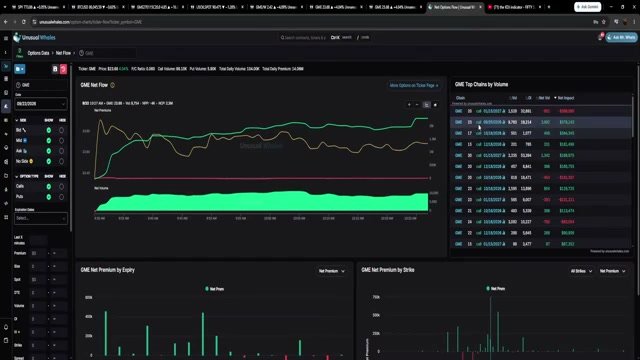Image resolution: width=640 pixels, height=360 pixels.
Task: Toggle Net Prem legend in By Expiry chart
Action: pyautogui.click(x=215, y=289)
